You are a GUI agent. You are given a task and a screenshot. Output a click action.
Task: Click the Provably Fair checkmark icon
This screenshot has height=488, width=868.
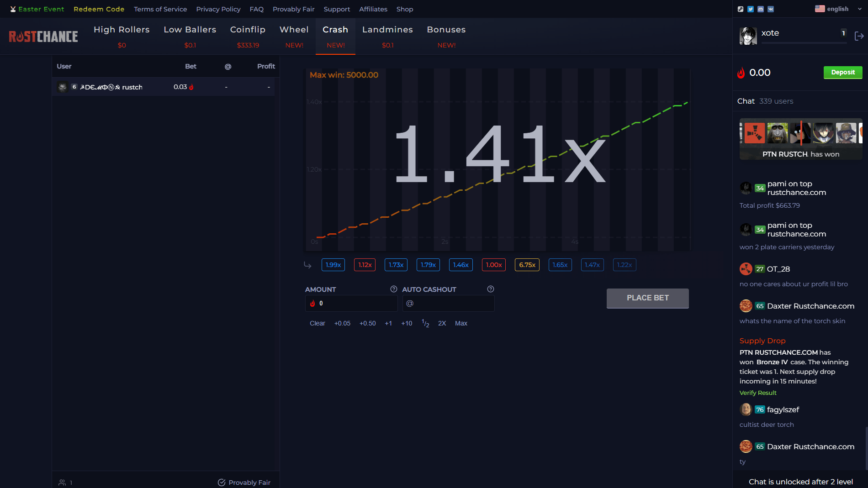click(x=222, y=482)
